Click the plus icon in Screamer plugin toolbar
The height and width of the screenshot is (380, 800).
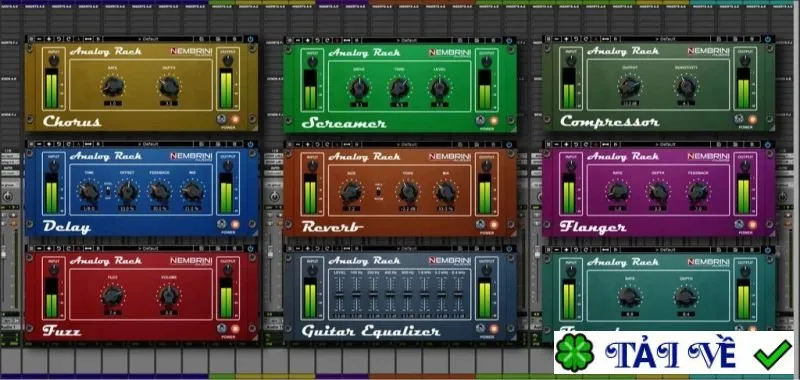pyautogui.click(x=308, y=39)
